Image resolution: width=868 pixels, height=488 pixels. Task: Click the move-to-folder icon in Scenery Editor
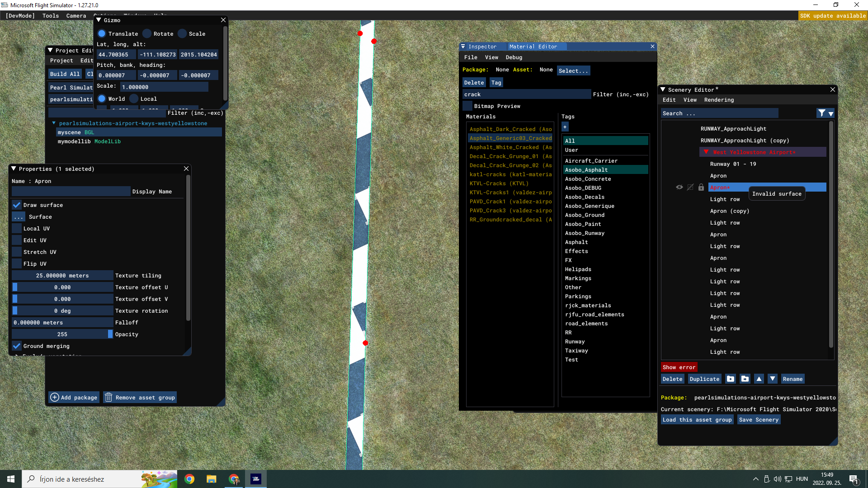(745, 379)
